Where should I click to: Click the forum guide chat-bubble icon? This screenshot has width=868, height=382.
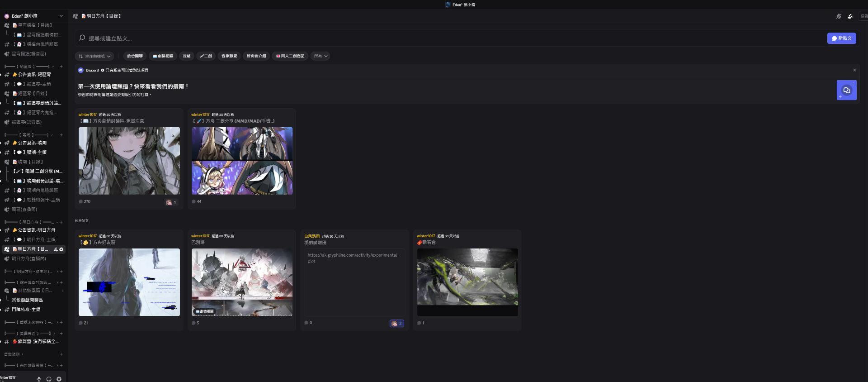coord(846,90)
